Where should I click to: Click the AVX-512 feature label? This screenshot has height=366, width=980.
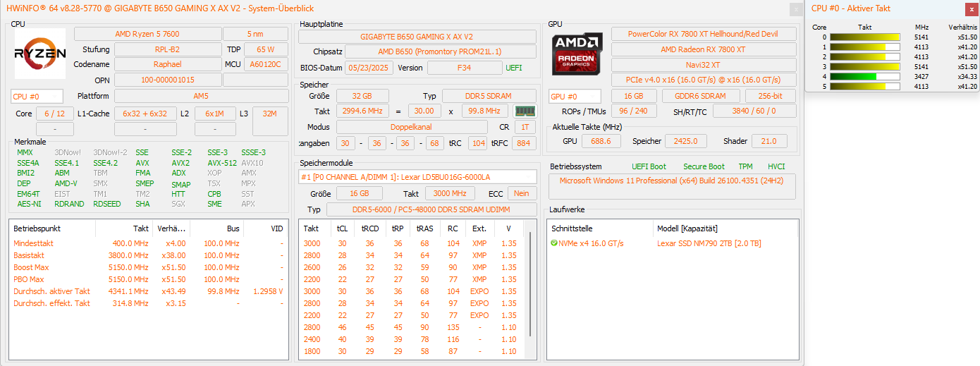222,163
